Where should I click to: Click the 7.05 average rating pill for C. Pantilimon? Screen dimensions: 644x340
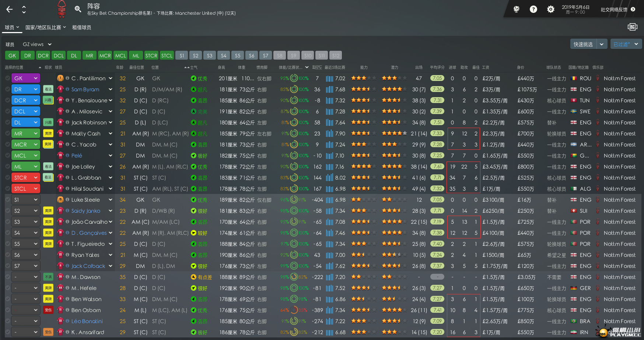437,78
